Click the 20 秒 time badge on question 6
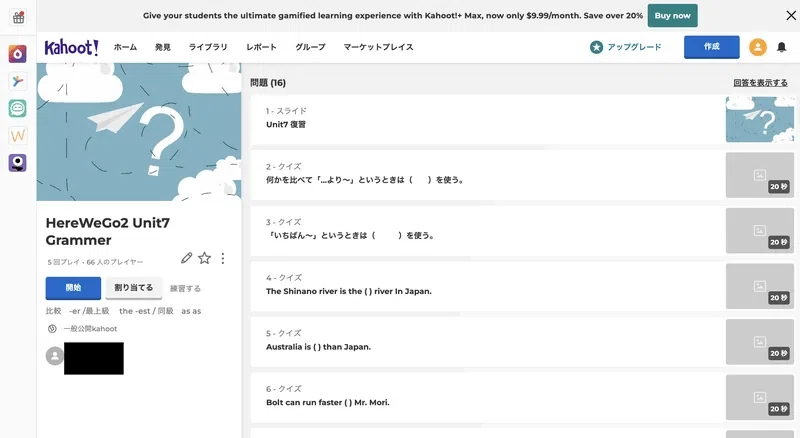 tap(779, 409)
